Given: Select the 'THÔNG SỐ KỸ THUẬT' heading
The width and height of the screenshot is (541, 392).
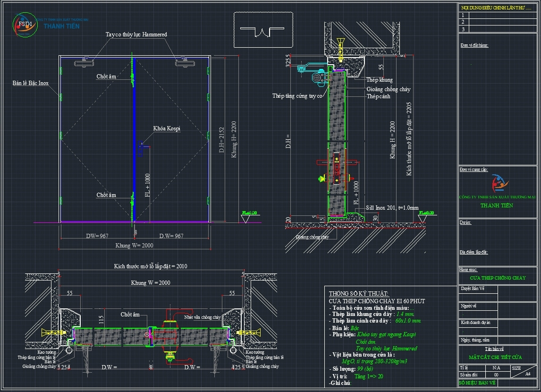Looking at the screenshot, I should [x=358, y=294].
